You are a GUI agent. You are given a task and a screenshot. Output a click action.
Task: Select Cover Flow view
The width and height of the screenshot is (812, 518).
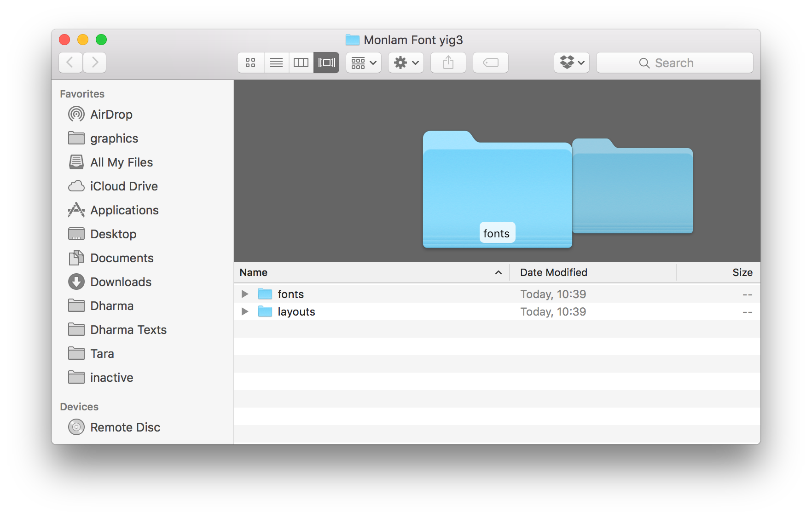(326, 63)
